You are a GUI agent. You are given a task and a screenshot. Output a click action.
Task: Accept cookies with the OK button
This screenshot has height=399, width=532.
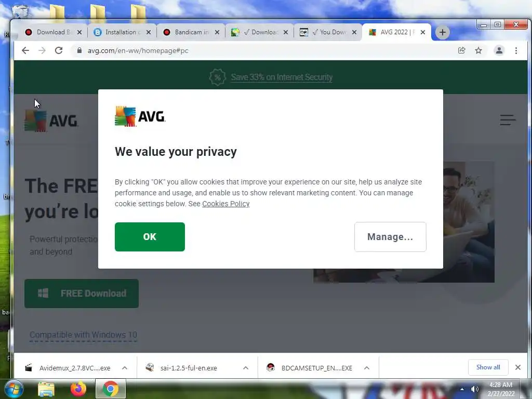tap(150, 237)
